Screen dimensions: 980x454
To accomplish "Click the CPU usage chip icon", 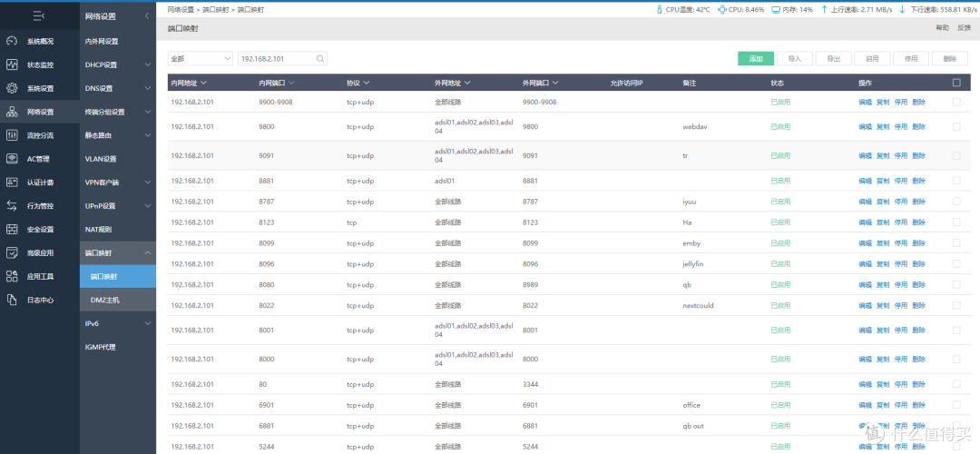I will pyautogui.click(x=722, y=10).
